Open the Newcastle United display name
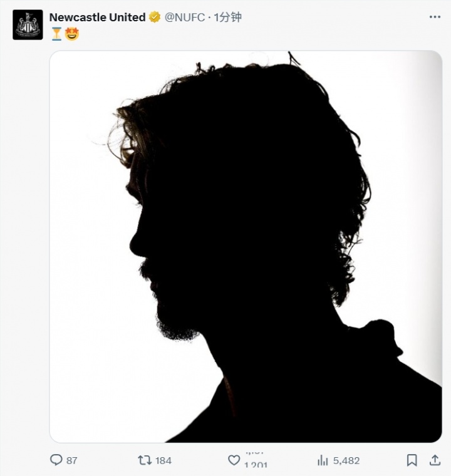The image size is (451, 476). (97, 18)
